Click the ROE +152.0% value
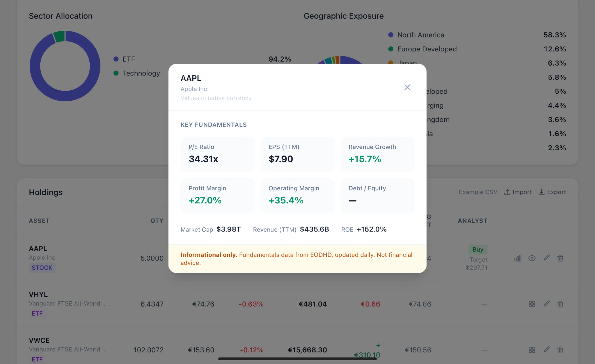The height and width of the screenshot is (364, 595). pos(372,229)
